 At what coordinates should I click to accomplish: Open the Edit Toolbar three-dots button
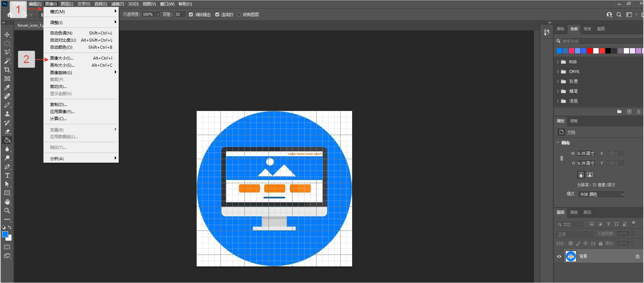tap(7, 219)
